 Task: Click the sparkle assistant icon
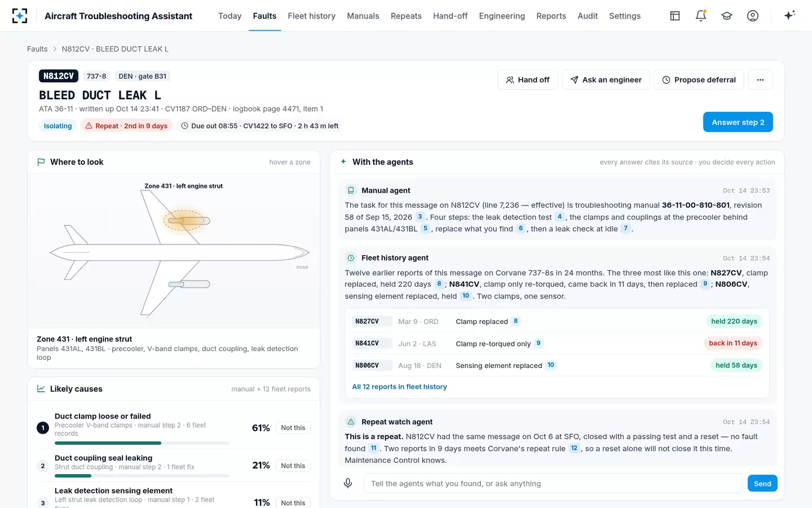click(789, 15)
